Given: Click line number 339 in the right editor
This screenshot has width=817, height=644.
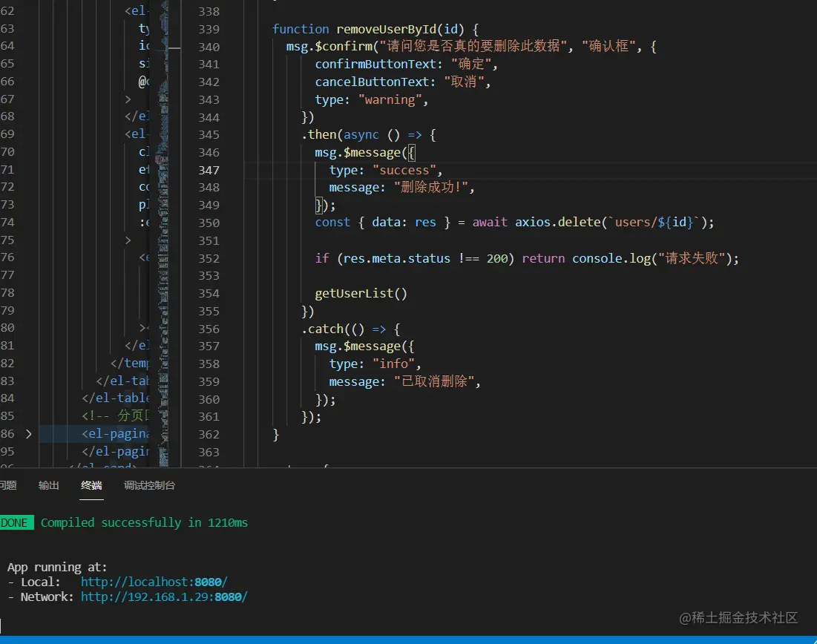Looking at the screenshot, I should click(209, 29).
